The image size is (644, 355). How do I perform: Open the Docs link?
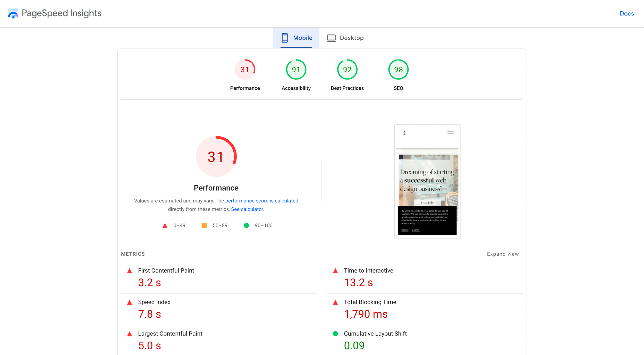pyautogui.click(x=626, y=13)
